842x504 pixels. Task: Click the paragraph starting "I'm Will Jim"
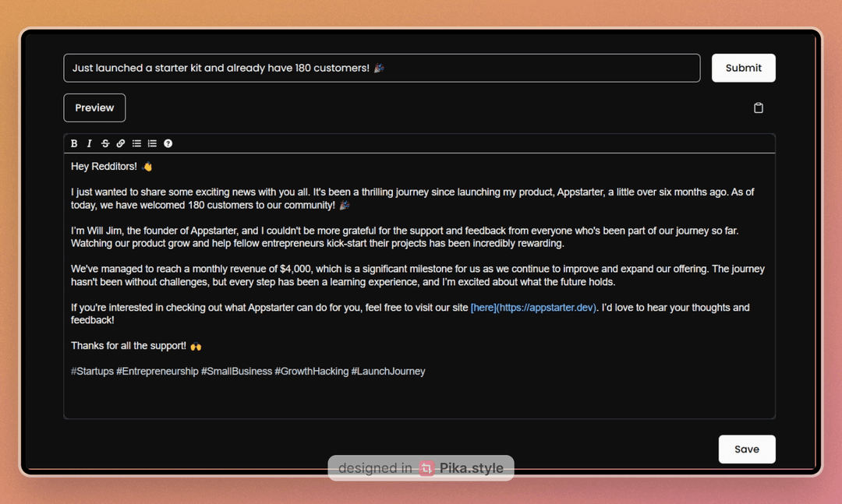(405, 238)
